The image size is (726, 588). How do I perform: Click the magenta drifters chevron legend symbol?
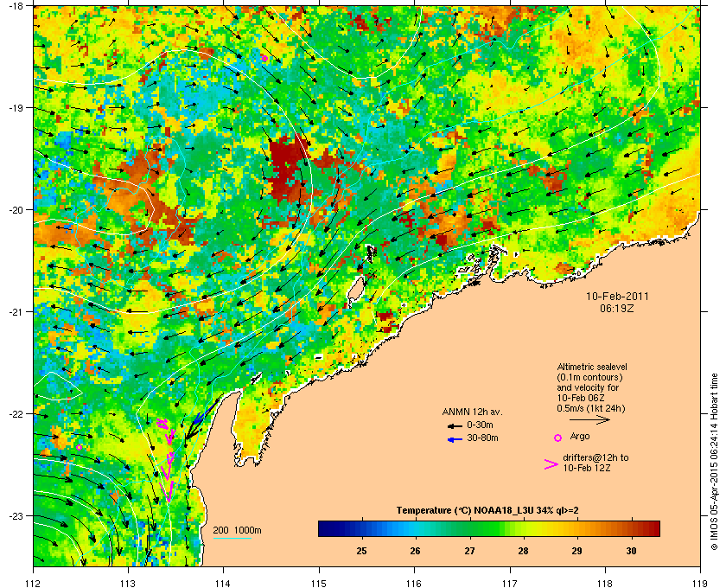click(x=551, y=464)
